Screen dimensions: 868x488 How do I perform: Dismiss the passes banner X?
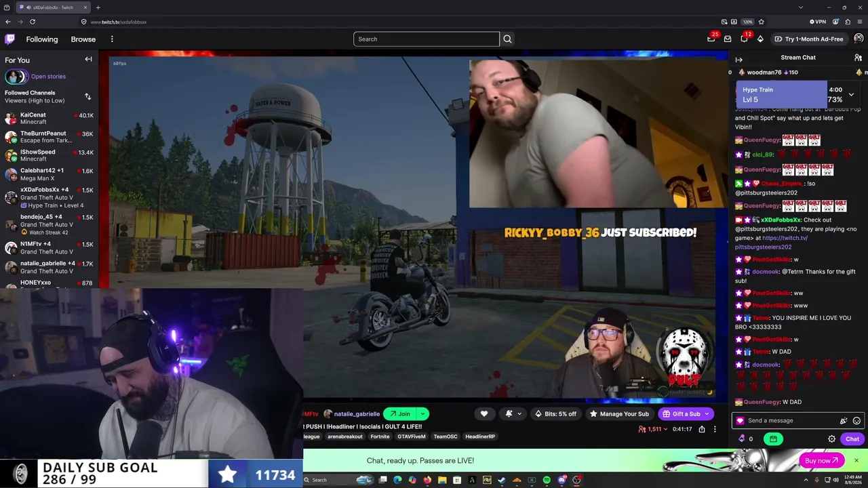tap(856, 461)
